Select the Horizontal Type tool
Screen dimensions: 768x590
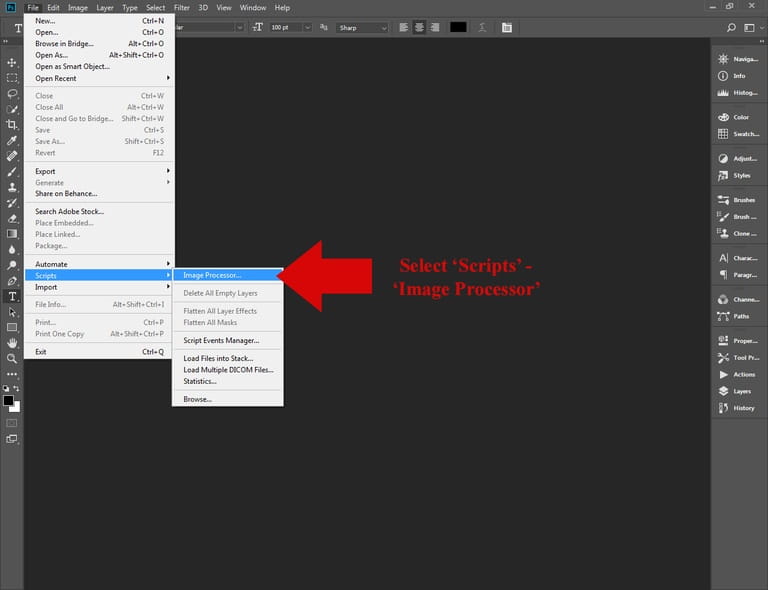click(12, 297)
